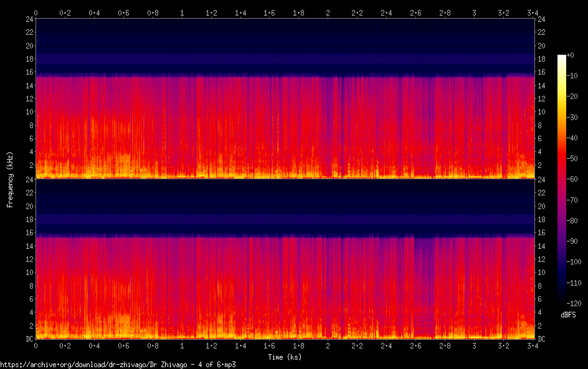This screenshot has height=369, width=588.
Task: Select the "Time (ks)" axis label
Action: 285,357
